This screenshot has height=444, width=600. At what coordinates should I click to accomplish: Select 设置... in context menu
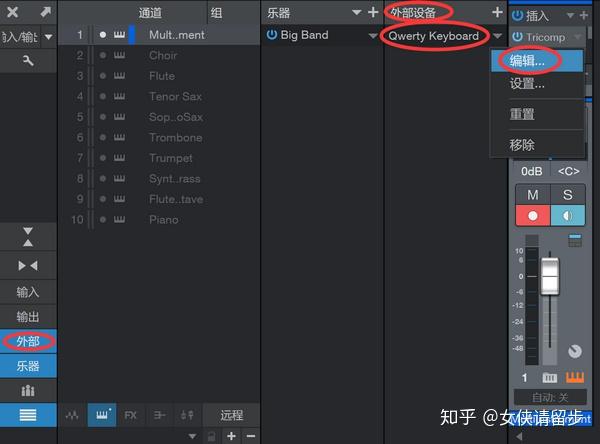(x=537, y=83)
